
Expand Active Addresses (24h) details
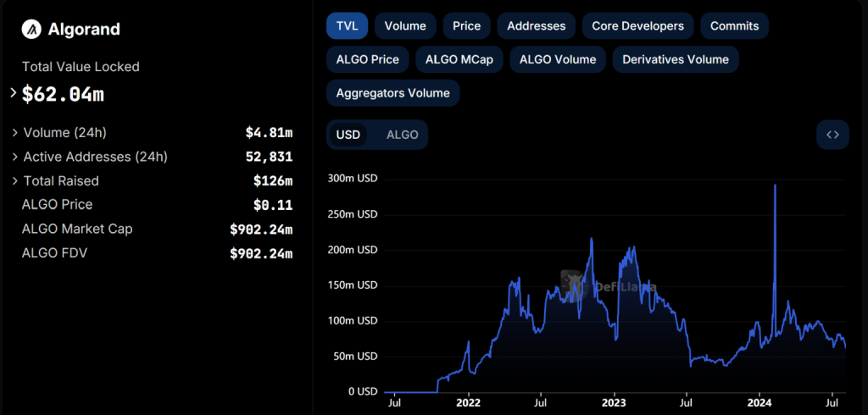click(15, 157)
